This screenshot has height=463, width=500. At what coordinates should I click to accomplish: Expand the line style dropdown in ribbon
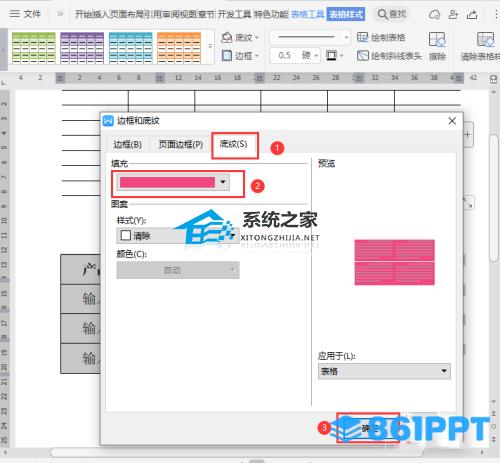click(x=309, y=37)
